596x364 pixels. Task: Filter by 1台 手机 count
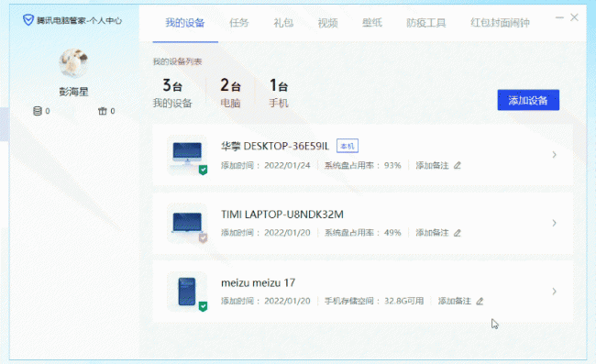[279, 94]
